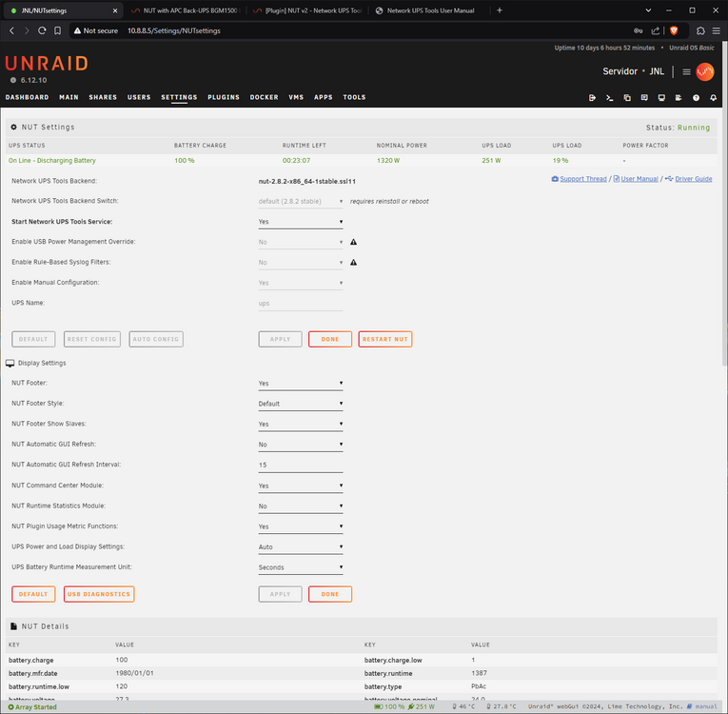
Task: Open the DOCKER menu
Action: (265, 97)
